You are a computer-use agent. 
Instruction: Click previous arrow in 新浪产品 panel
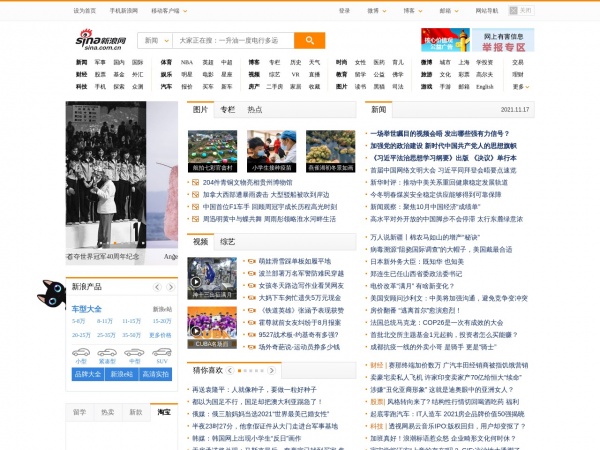pos(157,287)
